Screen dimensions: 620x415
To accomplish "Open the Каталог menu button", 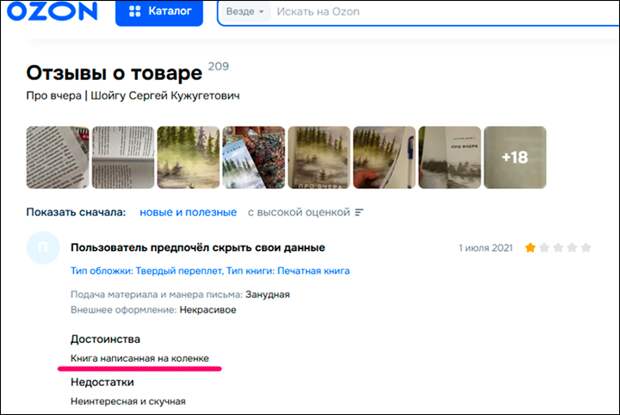I will point(159,12).
